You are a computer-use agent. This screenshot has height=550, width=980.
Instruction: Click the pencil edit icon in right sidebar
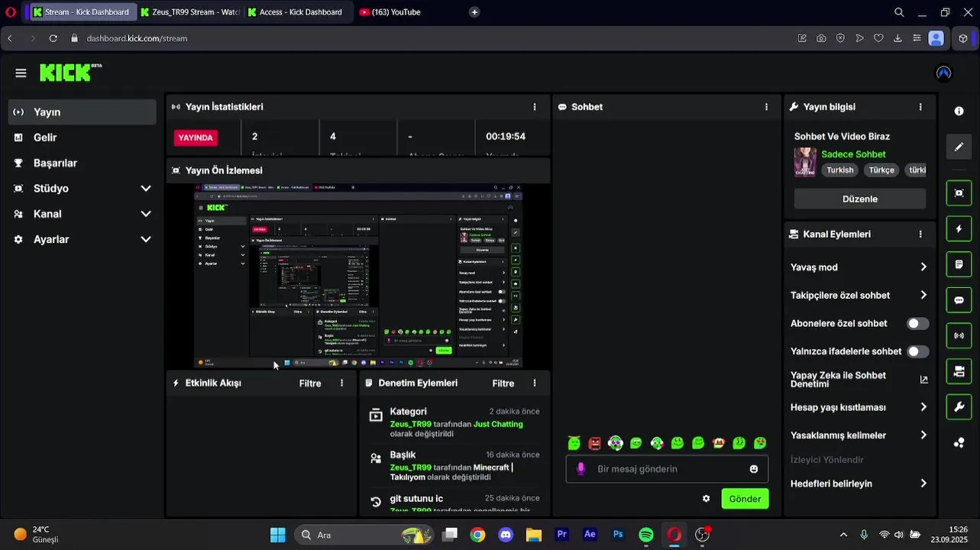pos(959,147)
